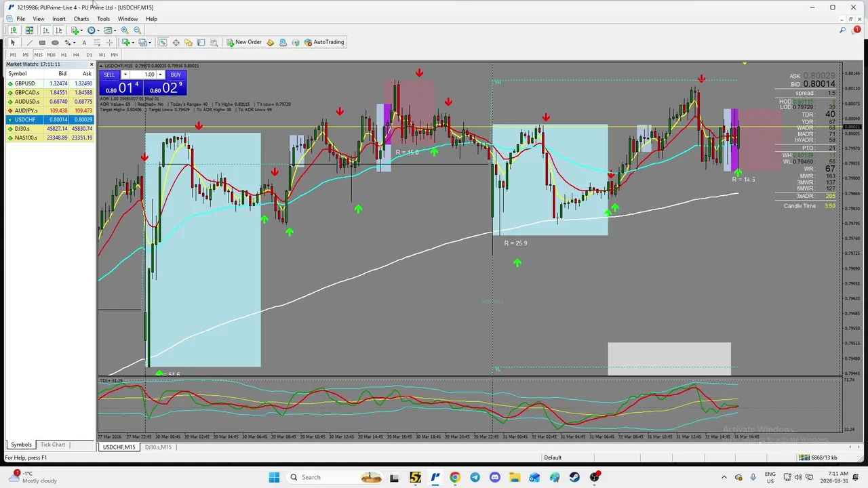Click the BUY button on chart
This screenshot has height=488, width=868.
pos(176,75)
